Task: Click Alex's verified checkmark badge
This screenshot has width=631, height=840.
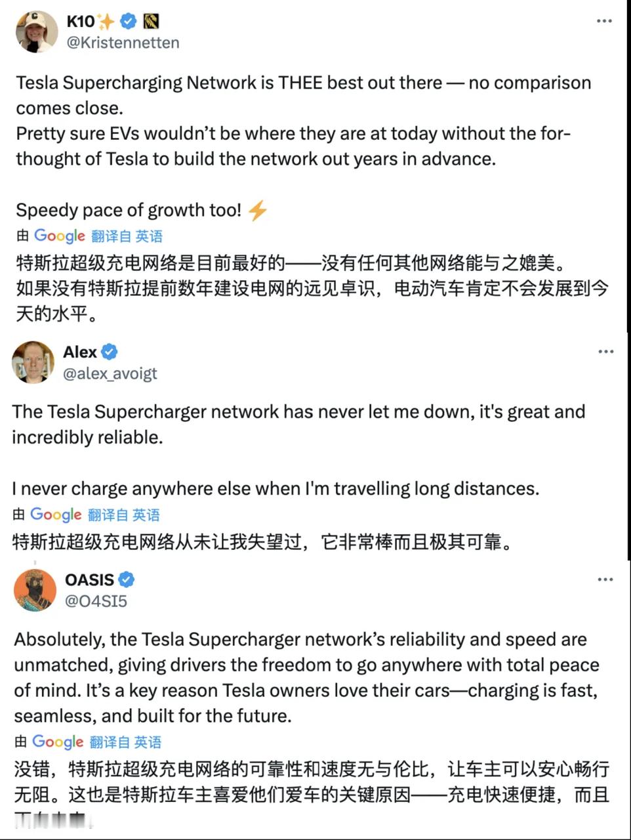Action: click(x=110, y=352)
